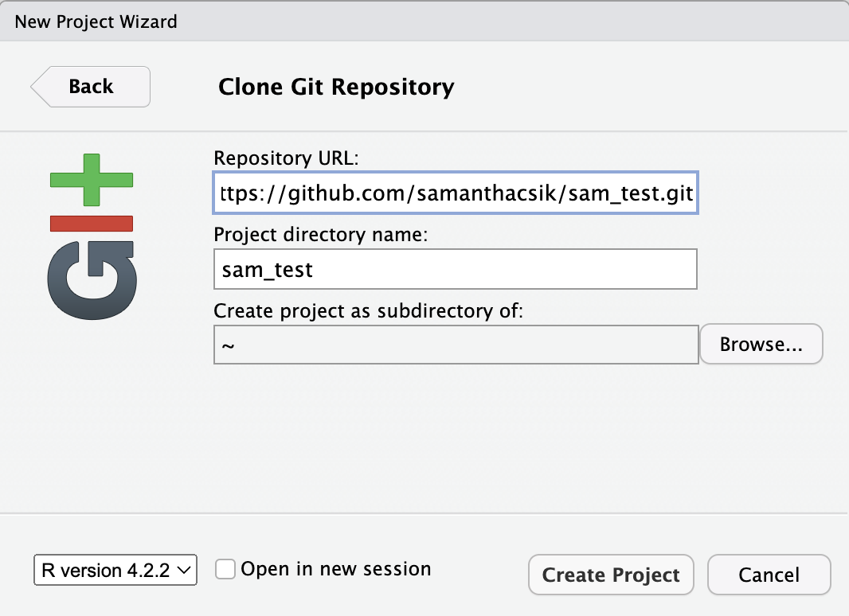Click the green plus in Git logo
Screen dimensions: 849x616
(x=92, y=181)
